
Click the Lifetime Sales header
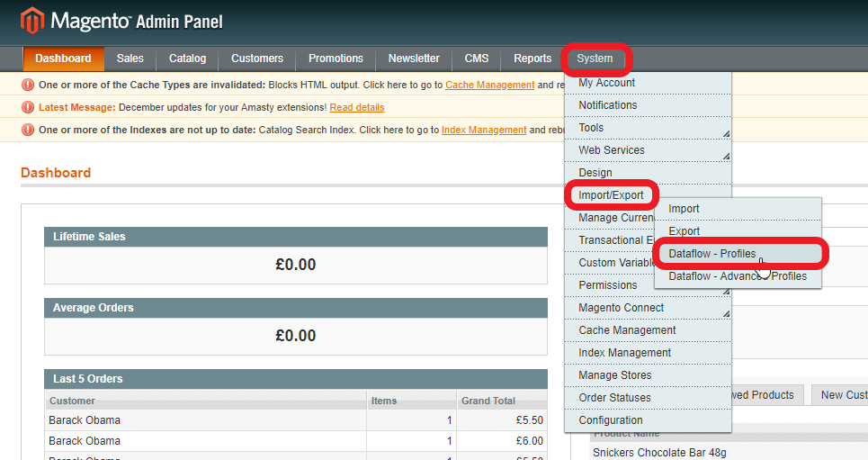tap(296, 237)
